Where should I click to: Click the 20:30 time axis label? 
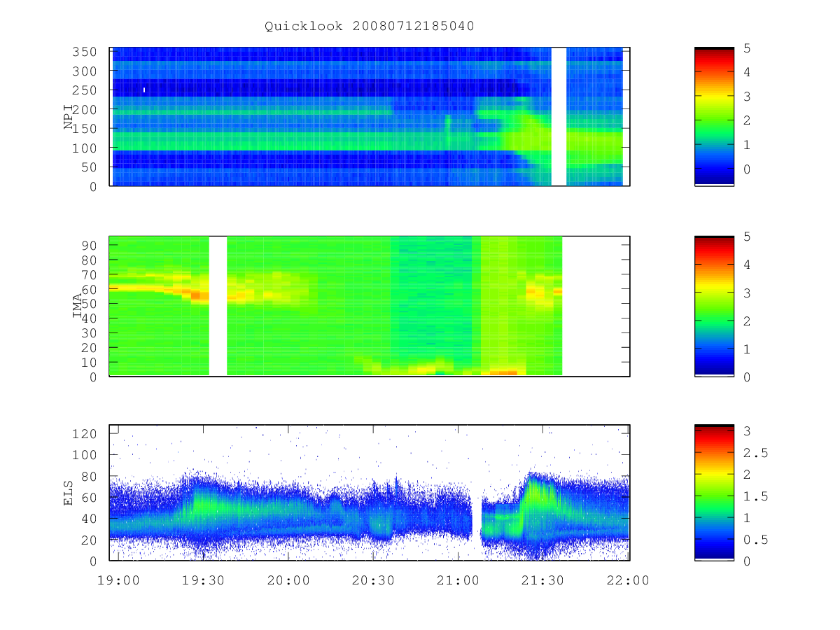point(373,580)
